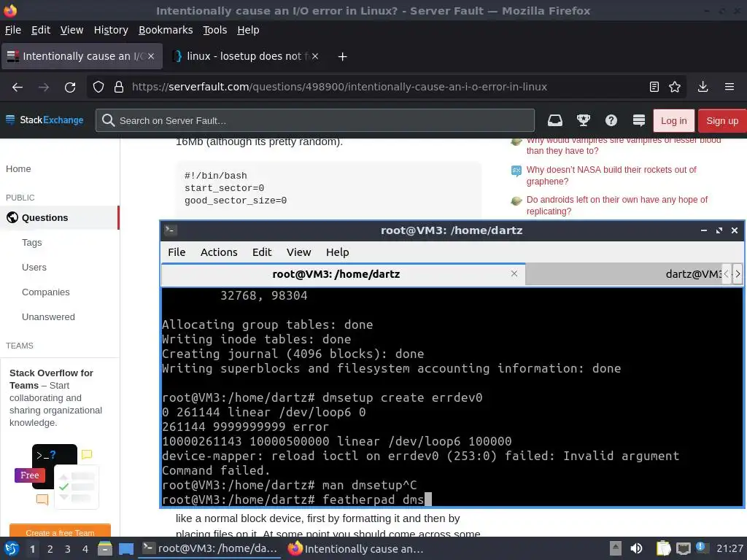Viewport: 747px width, 560px height.
Task: Select the Firefox task in the taskbar
Action: point(356,548)
